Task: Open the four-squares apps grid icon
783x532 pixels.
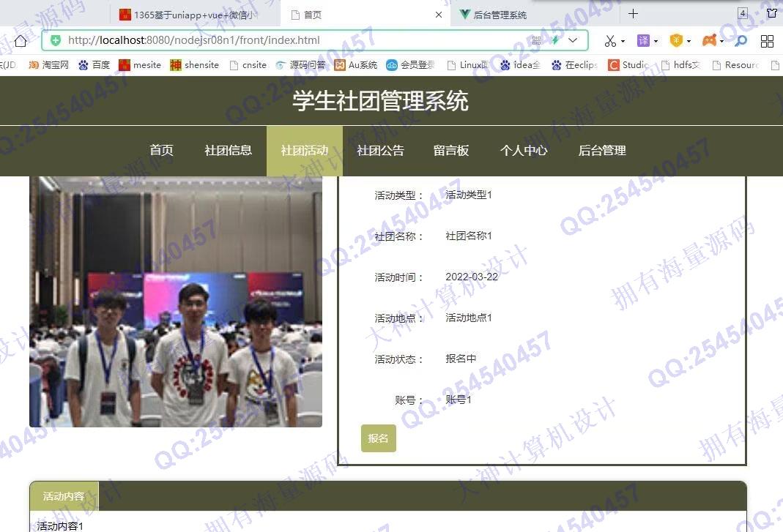Action: [767, 41]
